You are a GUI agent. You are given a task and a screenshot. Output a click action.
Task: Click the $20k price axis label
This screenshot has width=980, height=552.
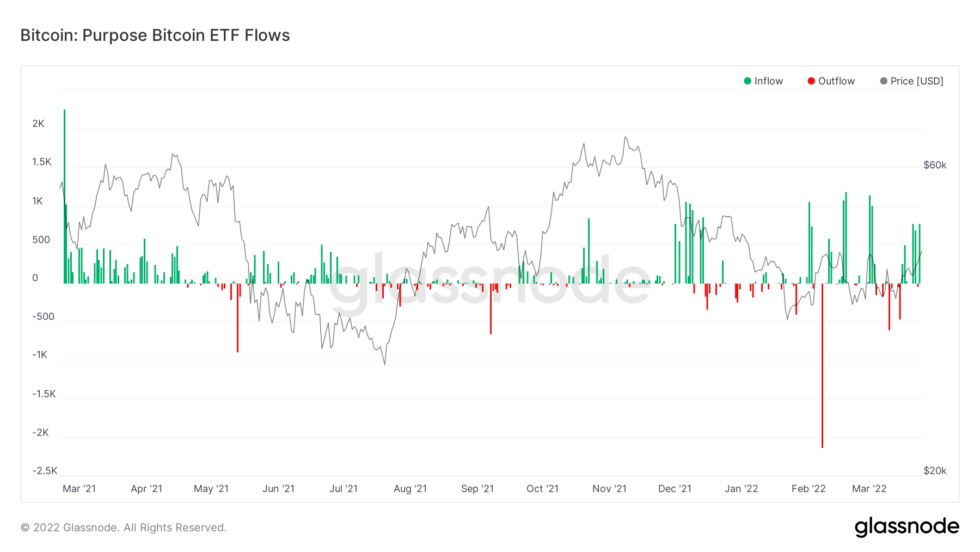tap(935, 471)
